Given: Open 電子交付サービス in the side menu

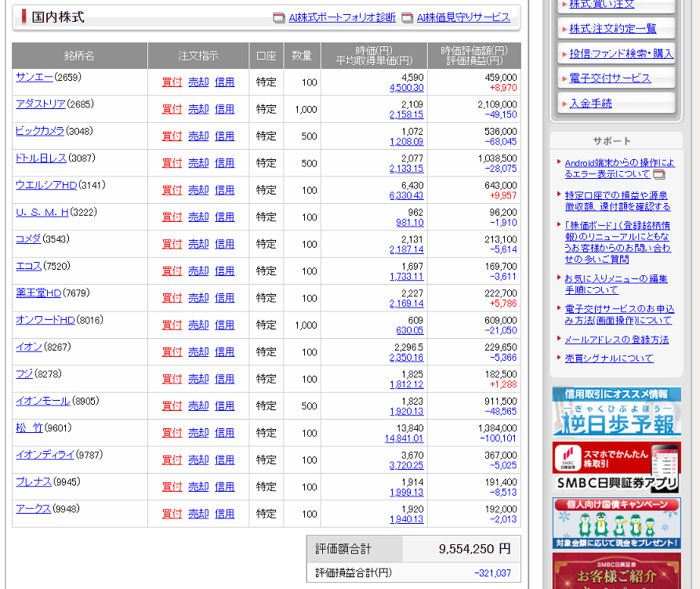Looking at the screenshot, I should tap(610, 78).
